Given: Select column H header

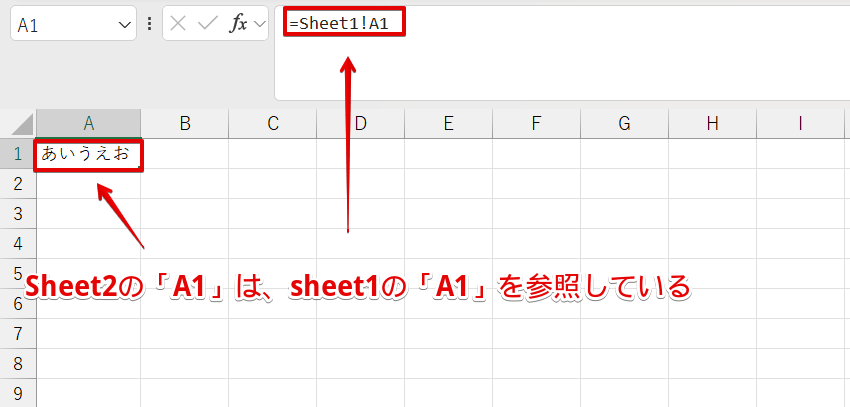Looking at the screenshot, I should click(712, 124).
